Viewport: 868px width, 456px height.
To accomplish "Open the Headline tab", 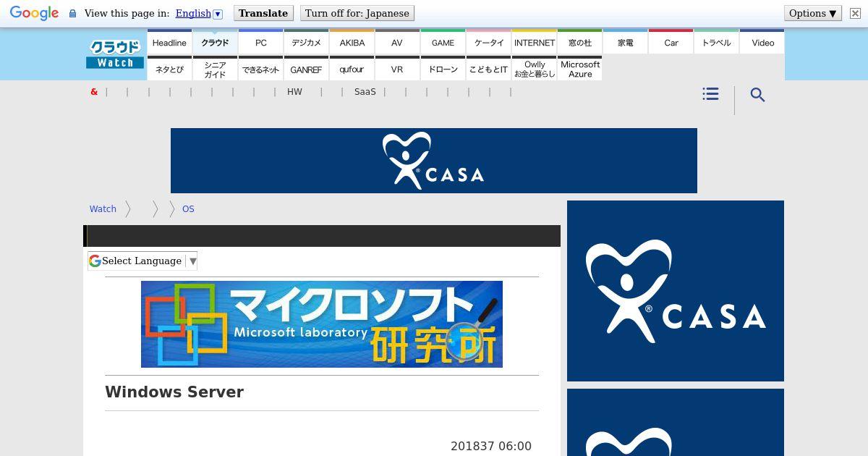I will [169, 42].
